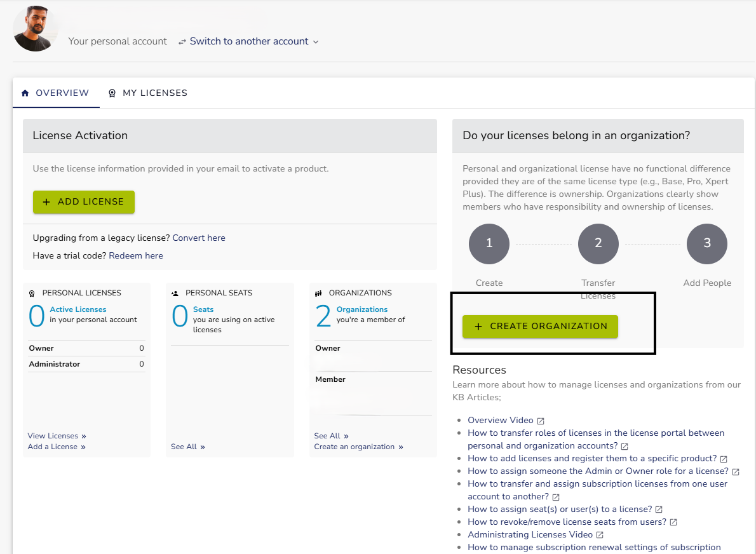Click the Your personal account text
Viewport: 756px width, 554px height.
point(118,41)
